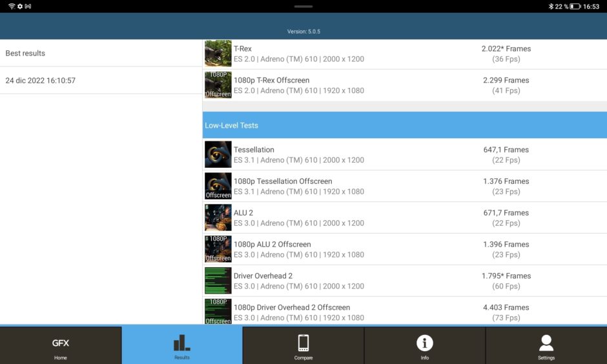Tap the Wi-Fi status icon
Screen dimensions: 607x364
(12, 6)
